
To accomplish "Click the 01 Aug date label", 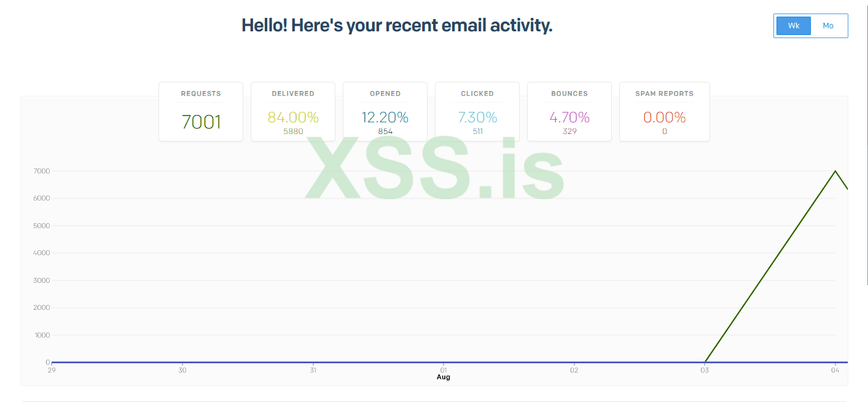I will pyautogui.click(x=444, y=373).
